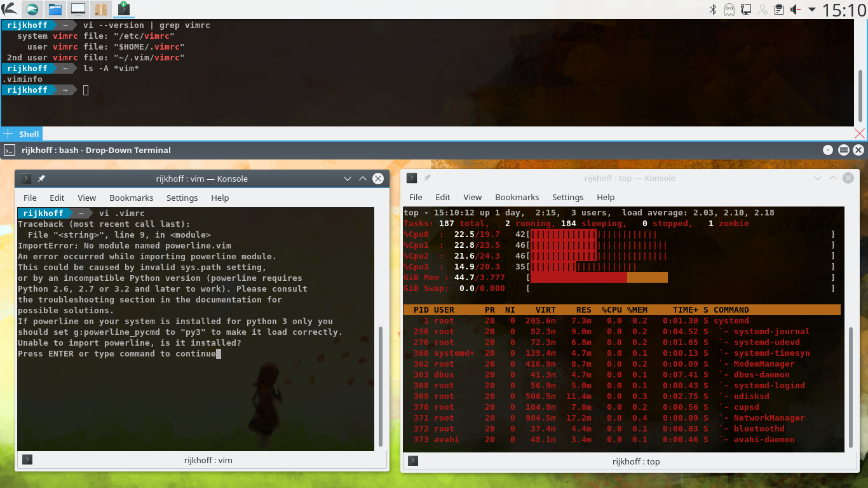Open Bookmarks menu in vim Konsole
This screenshot has height=488, width=868.
(132, 198)
